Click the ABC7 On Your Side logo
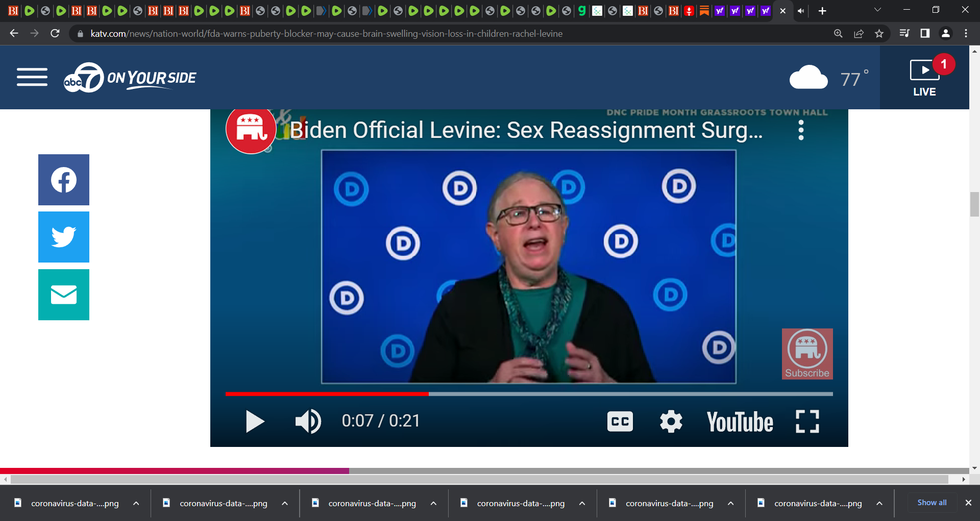 coord(130,78)
